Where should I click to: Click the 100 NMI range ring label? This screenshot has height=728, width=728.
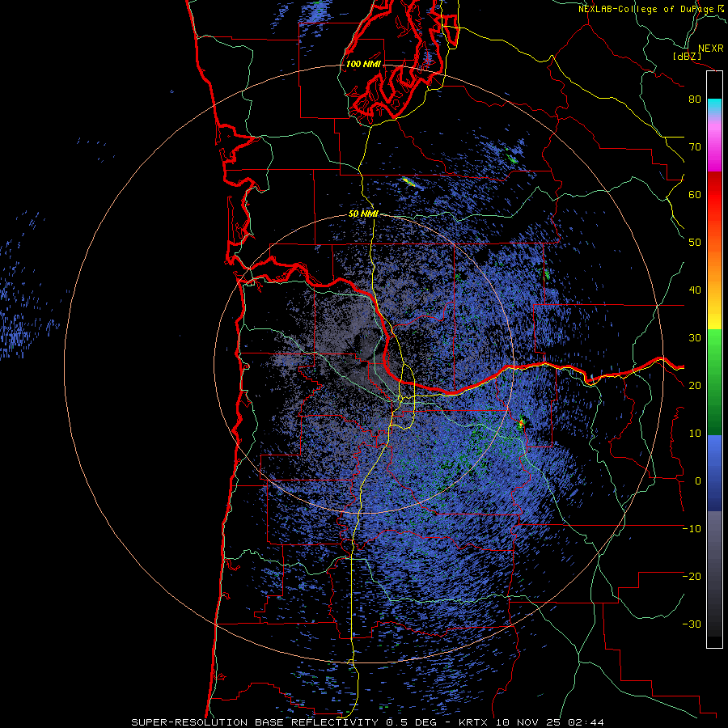pyautogui.click(x=363, y=64)
